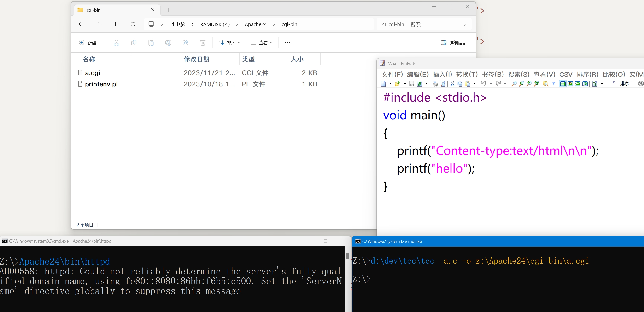Click the Copy icon in EmEditor toolbar

tap(459, 84)
